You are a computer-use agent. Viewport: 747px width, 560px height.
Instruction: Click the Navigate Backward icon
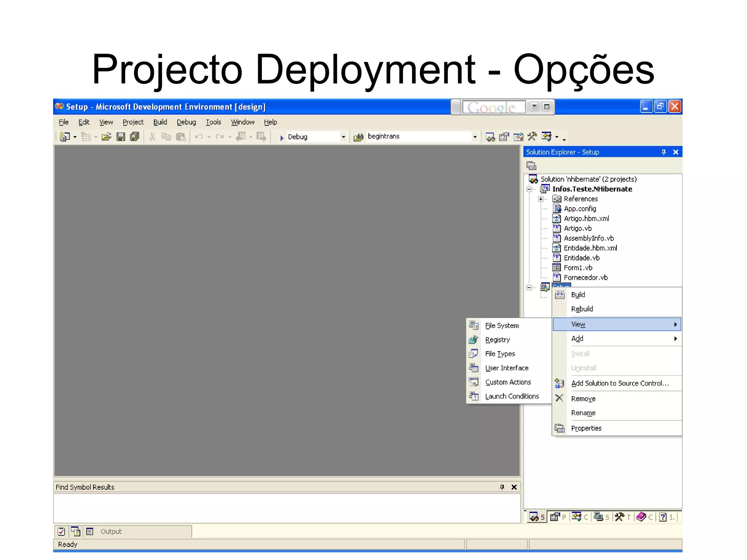(x=241, y=137)
